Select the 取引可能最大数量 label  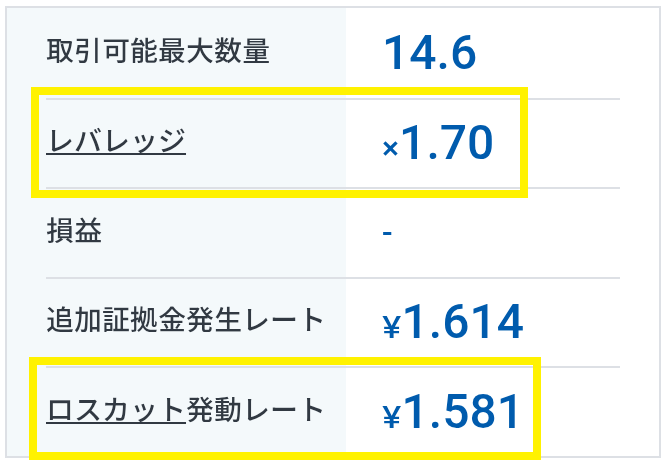[158, 51]
